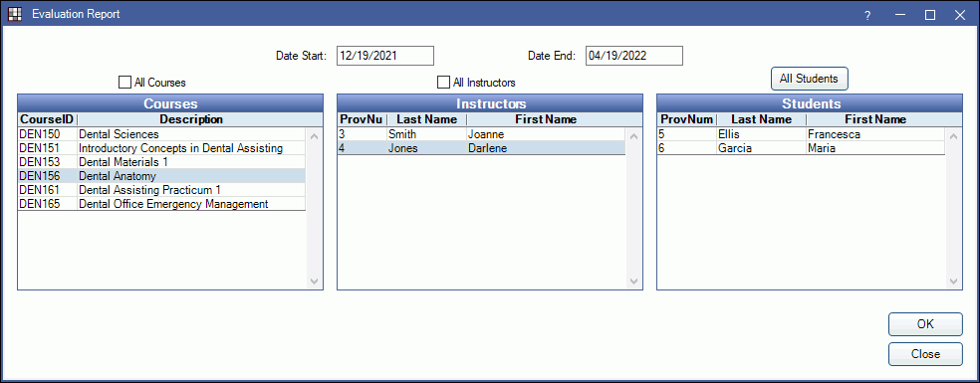This screenshot has height=383, width=980.
Task: Click First Name column header in Students
Action: point(875,119)
